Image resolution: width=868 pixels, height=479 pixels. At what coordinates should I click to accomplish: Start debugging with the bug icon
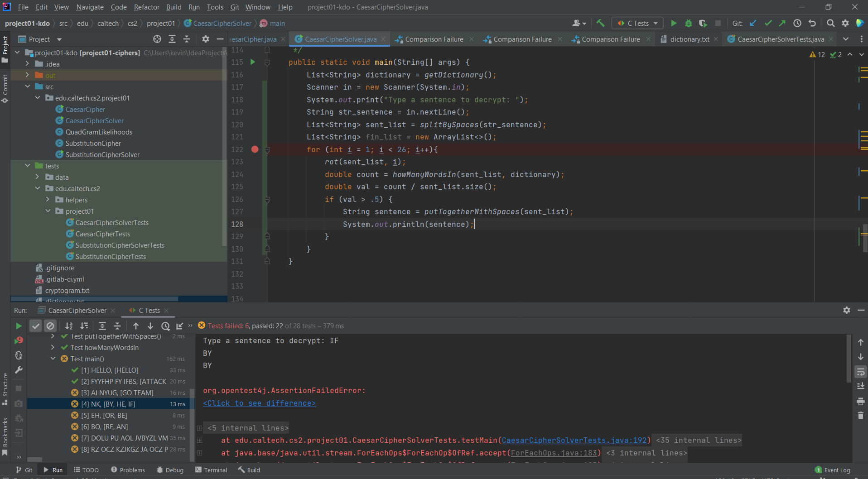[x=688, y=23]
